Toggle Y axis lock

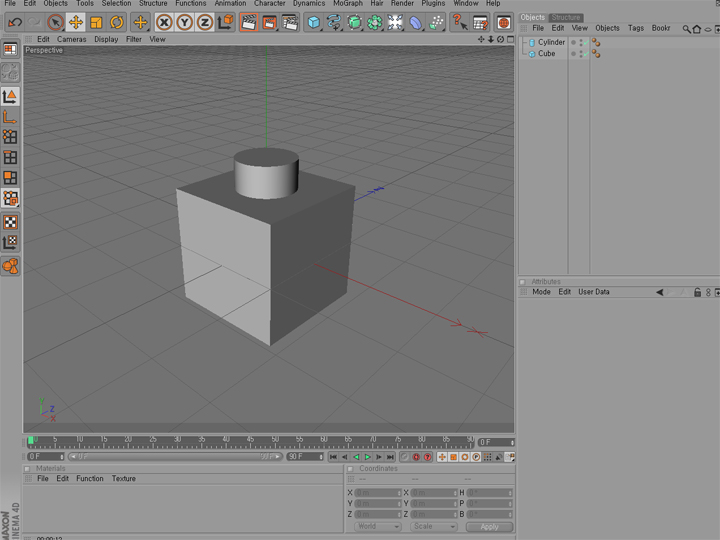point(184,22)
